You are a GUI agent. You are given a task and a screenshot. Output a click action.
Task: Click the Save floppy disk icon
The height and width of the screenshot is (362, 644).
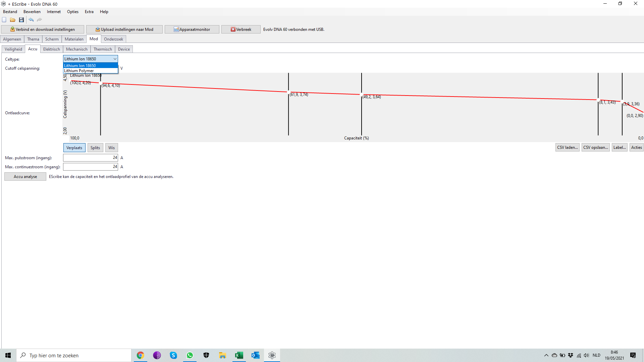coord(21,20)
